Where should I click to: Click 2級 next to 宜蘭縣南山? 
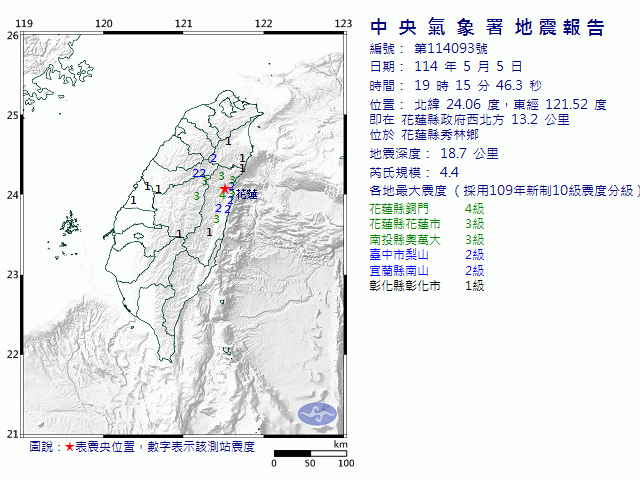tap(475, 271)
